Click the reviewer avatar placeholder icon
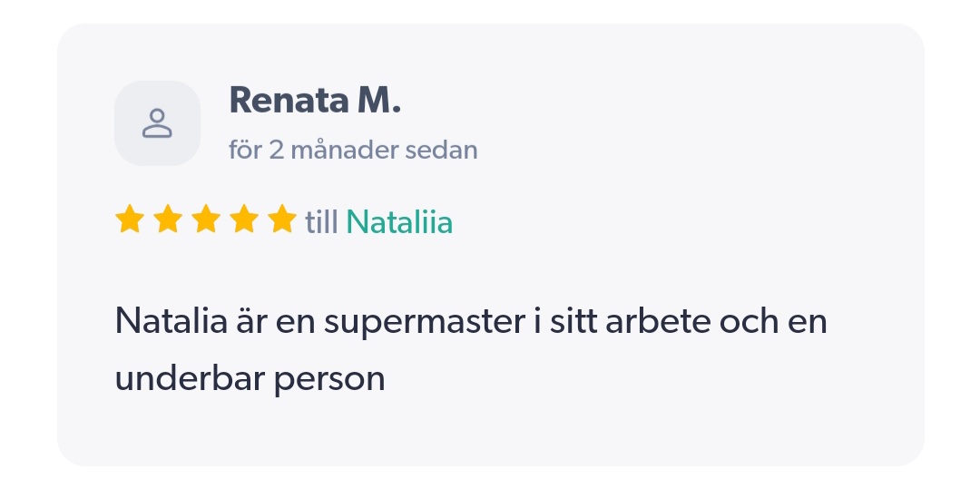This screenshot has height=488, width=980. point(157,123)
